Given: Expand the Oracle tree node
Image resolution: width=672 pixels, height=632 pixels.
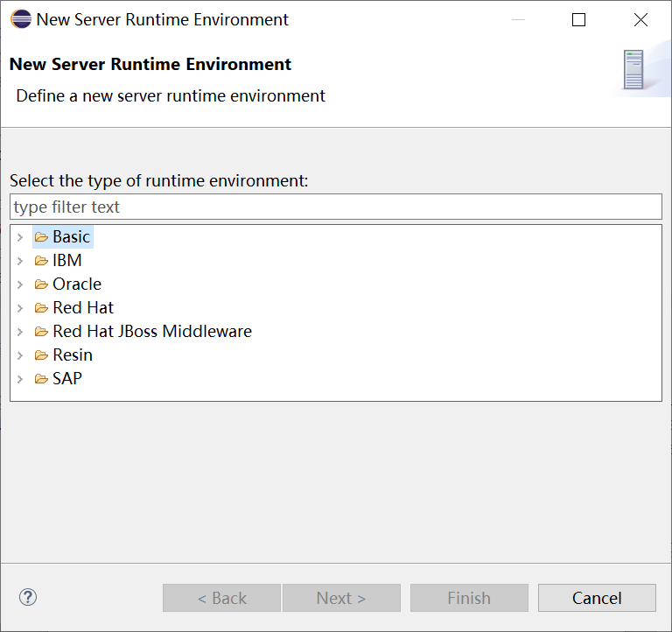Looking at the screenshot, I should point(20,284).
